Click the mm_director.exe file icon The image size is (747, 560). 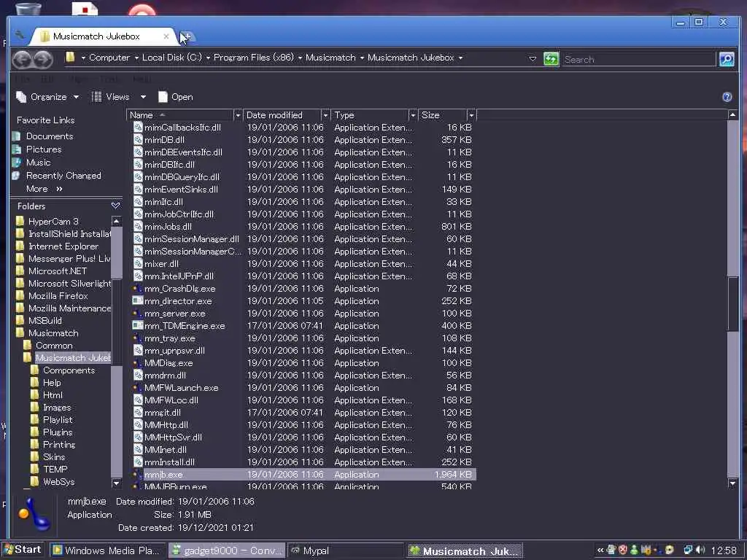(x=138, y=300)
